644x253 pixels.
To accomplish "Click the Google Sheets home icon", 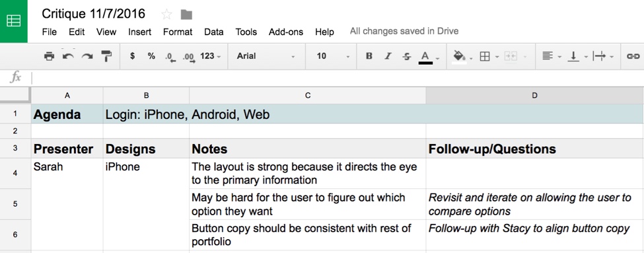I will (14, 21).
